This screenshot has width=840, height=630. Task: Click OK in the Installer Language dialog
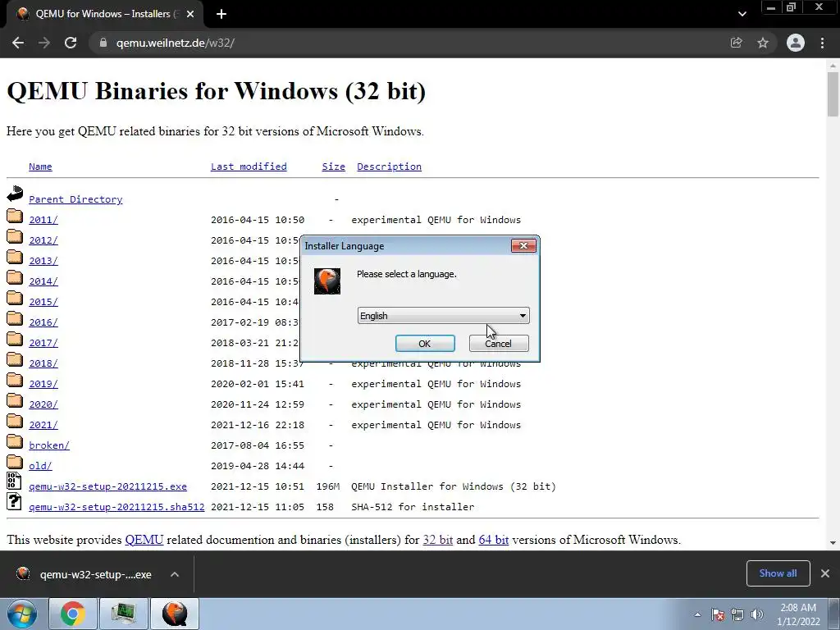coord(425,344)
